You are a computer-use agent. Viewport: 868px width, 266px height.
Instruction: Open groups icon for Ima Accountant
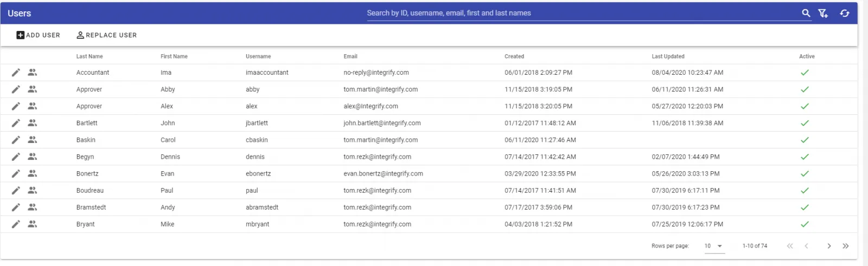pyautogui.click(x=33, y=72)
